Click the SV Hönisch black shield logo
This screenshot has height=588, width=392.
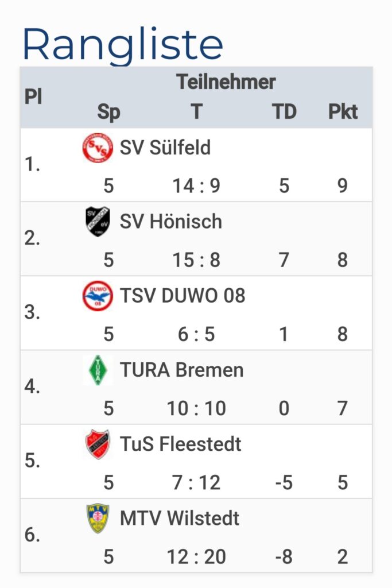pos(98,221)
